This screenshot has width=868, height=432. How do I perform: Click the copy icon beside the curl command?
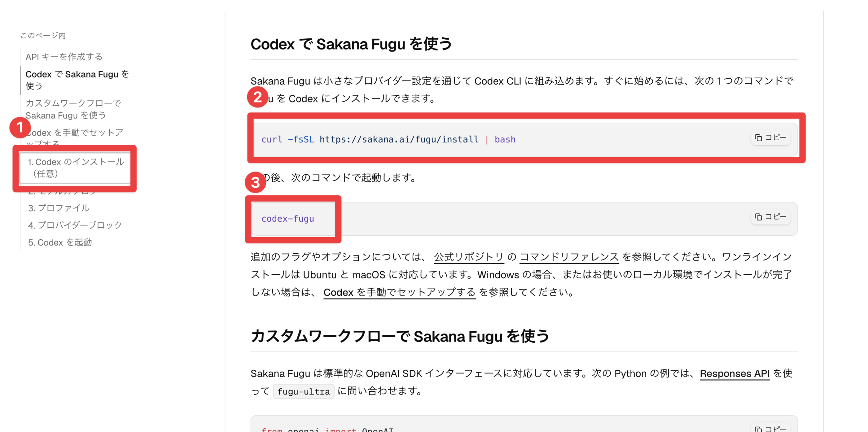(x=758, y=138)
